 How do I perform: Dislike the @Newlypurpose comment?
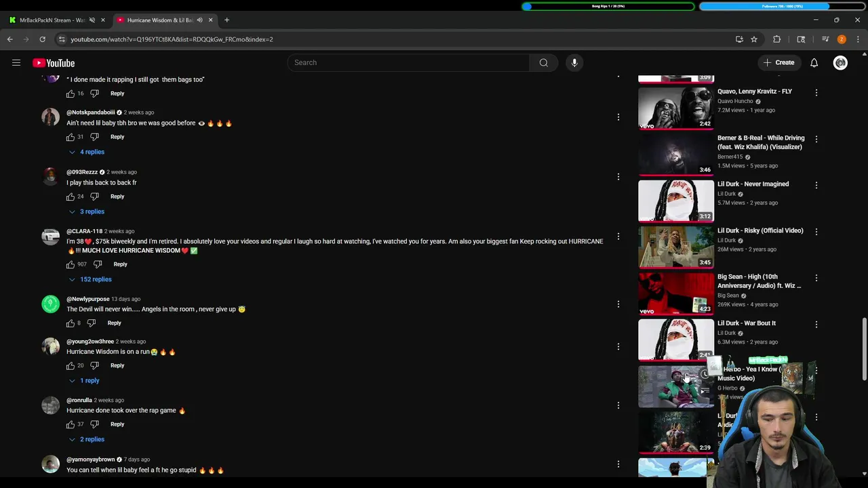click(92, 323)
